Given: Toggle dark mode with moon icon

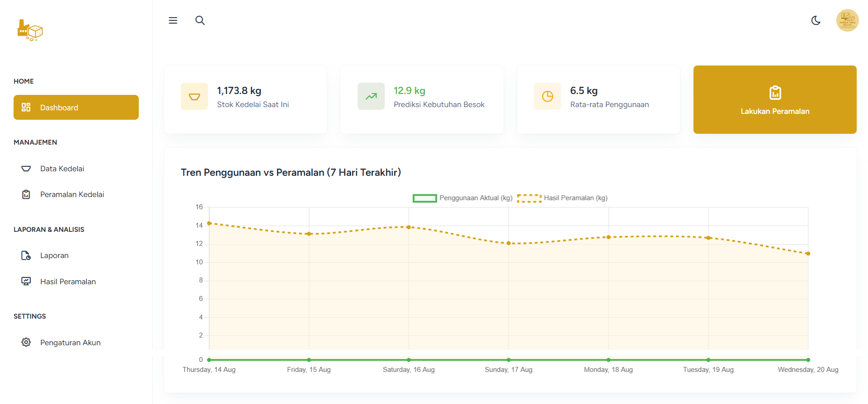Looking at the screenshot, I should click(816, 20).
